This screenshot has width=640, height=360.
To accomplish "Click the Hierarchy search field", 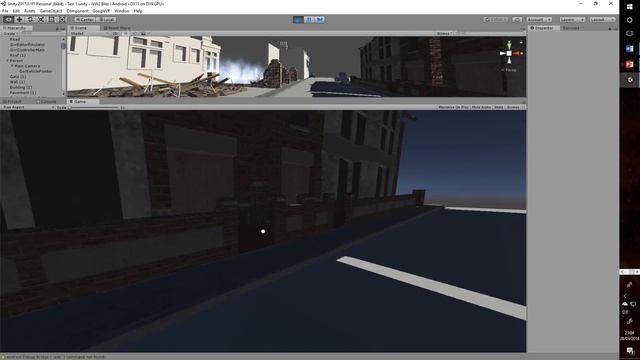I will (x=41, y=33).
